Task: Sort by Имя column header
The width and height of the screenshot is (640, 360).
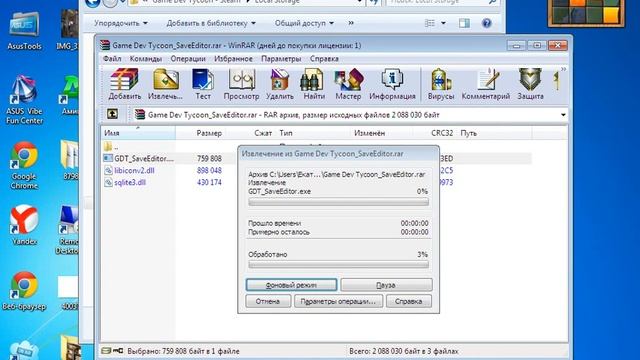Action: click(x=138, y=133)
